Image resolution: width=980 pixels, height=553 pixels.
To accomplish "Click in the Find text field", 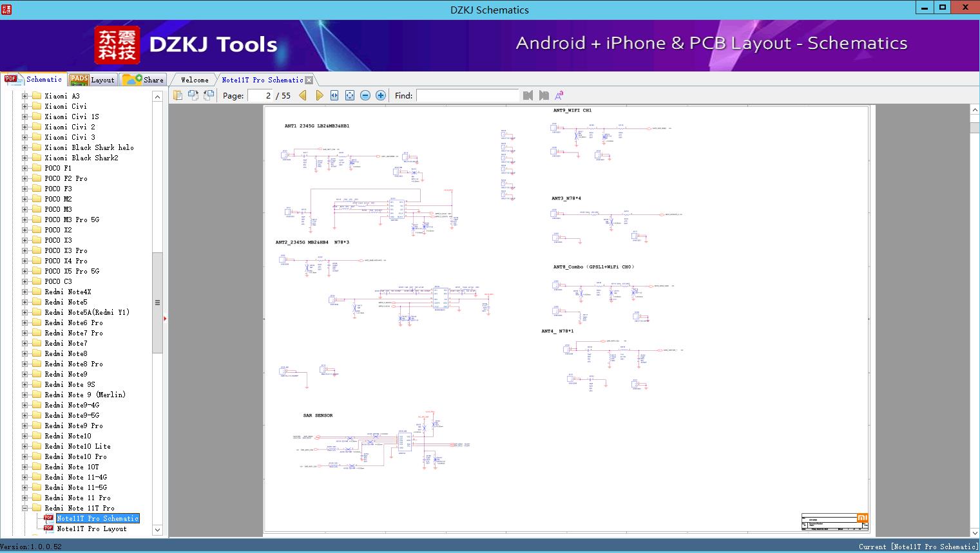I will (467, 95).
